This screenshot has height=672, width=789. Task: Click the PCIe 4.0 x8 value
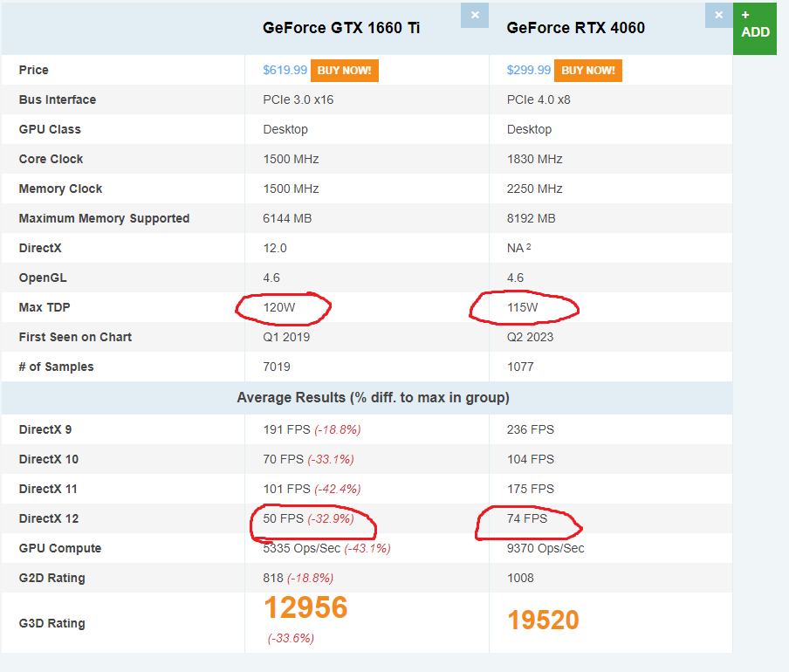click(x=539, y=99)
